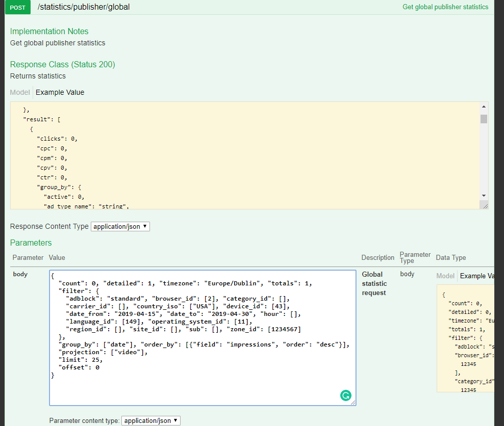The width and height of the screenshot is (504, 426).
Task: Click the 'body' parameter type cell
Action: click(407, 274)
